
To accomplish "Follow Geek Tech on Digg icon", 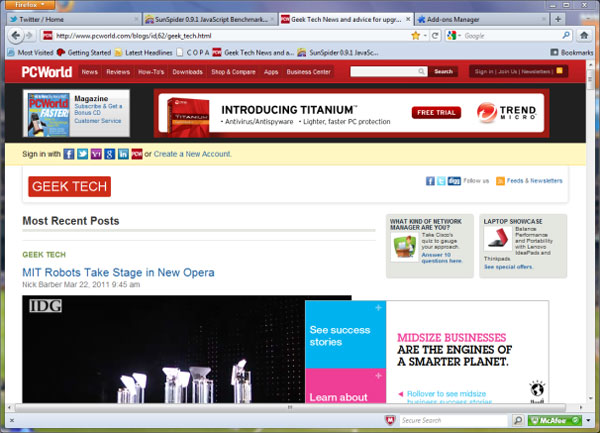I will pyautogui.click(x=454, y=181).
